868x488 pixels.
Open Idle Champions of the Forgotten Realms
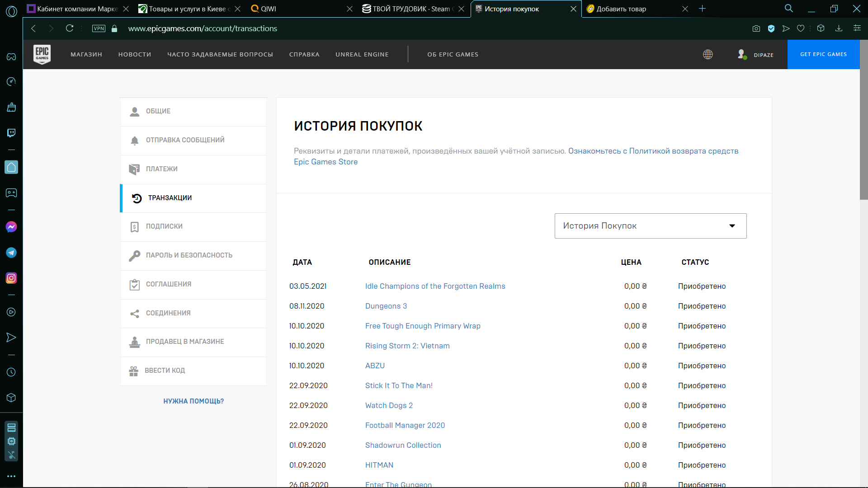click(435, 286)
